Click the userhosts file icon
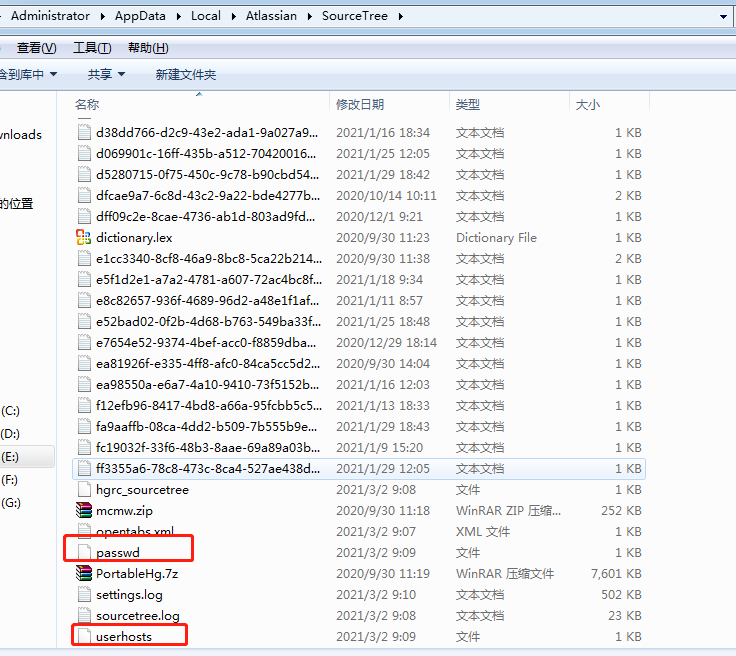This screenshot has width=736, height=656. [x=84, y=636]
